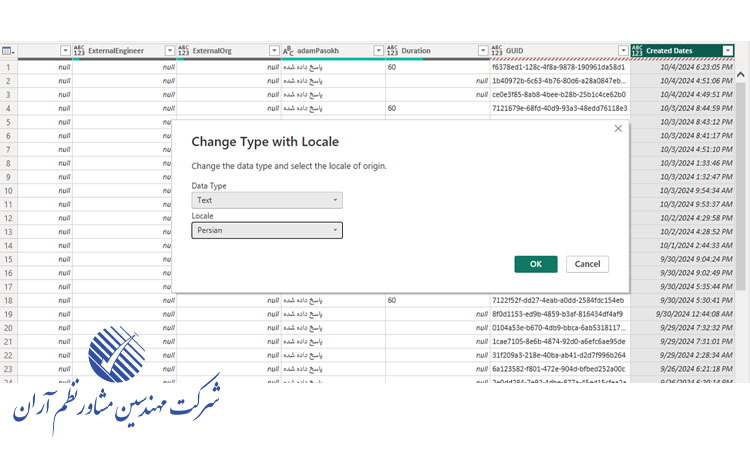Click adamPasokh column text type icon
The height and width of the screenshot is (450, 750).
click(x=288, y=50)
